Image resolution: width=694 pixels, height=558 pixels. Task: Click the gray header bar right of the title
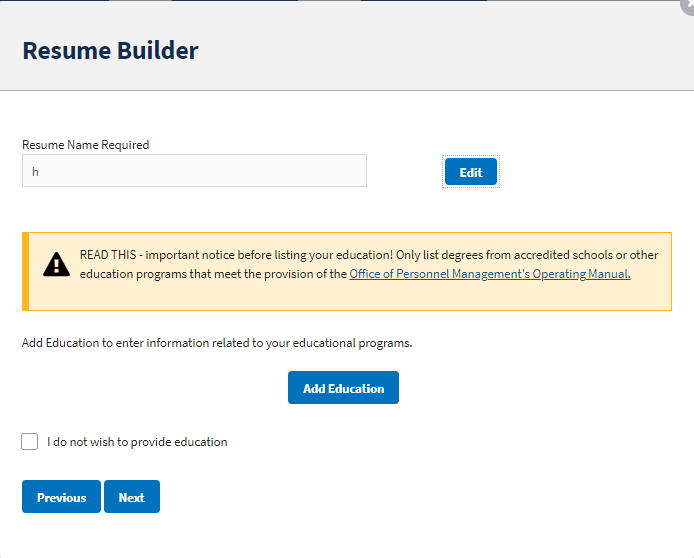(450, 51)
